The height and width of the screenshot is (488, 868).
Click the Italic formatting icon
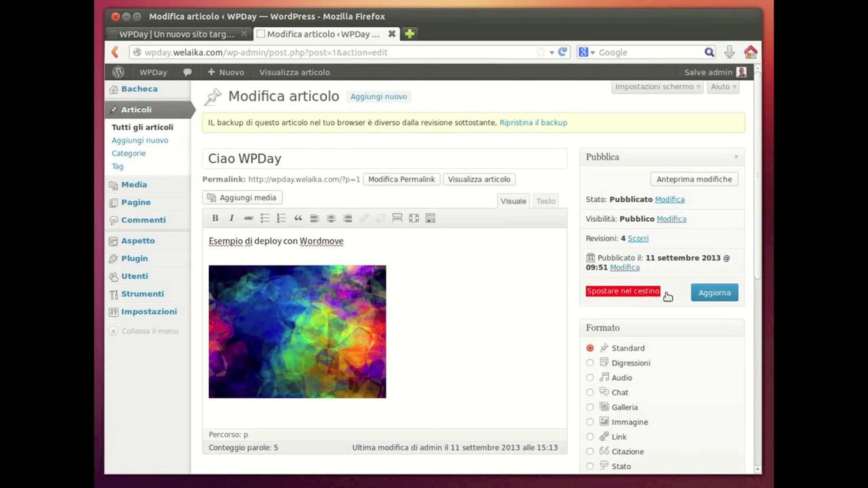[231, 218]
